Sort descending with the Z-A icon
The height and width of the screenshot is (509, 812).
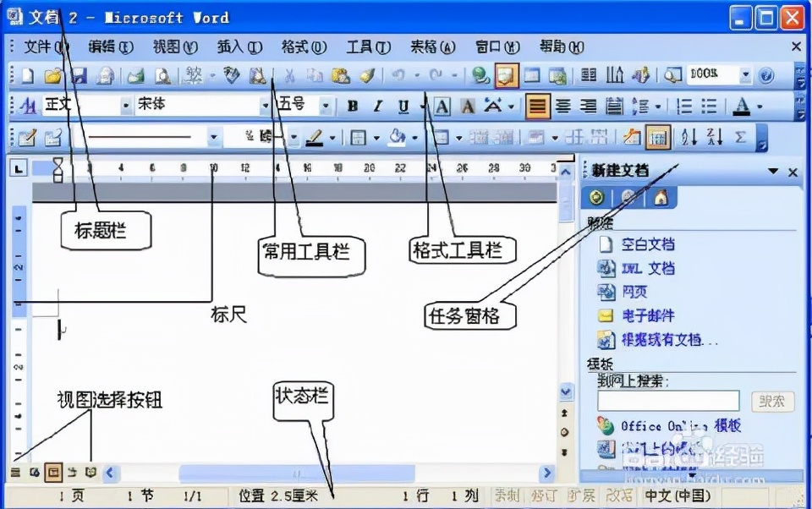pyautogui.click(x=716, y=137)
